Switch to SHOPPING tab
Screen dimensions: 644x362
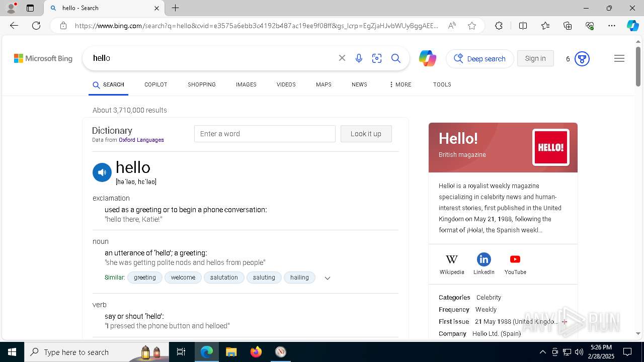(202, 84)
